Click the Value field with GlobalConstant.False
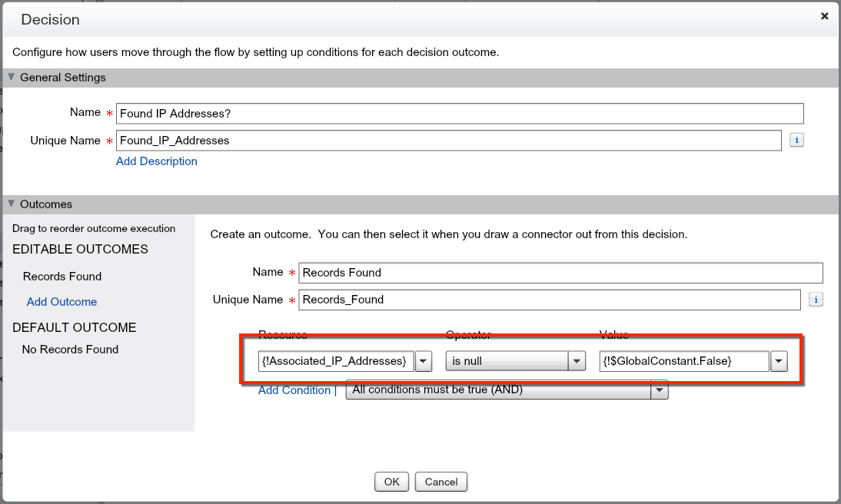The height and width of the screenshot is (504, 841). [x=683, y=361]
